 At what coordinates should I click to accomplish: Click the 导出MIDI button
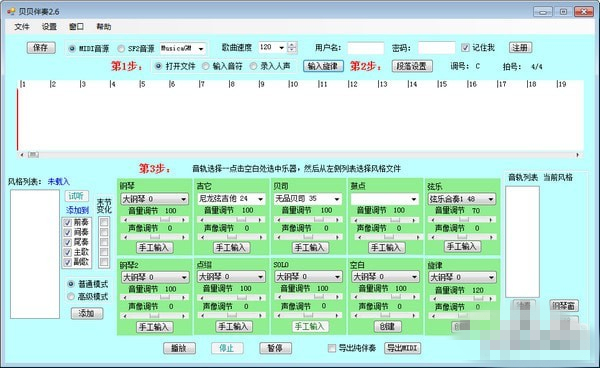tap(403, 348)
